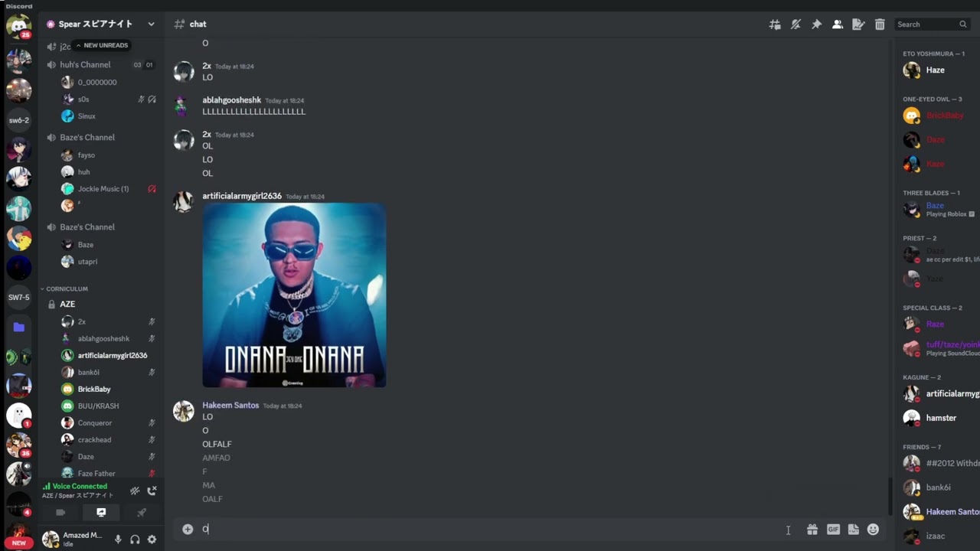Open the Discord home direct messages icon
The width and height of the screenshot is (980, 551).
(x=18, y=25)
